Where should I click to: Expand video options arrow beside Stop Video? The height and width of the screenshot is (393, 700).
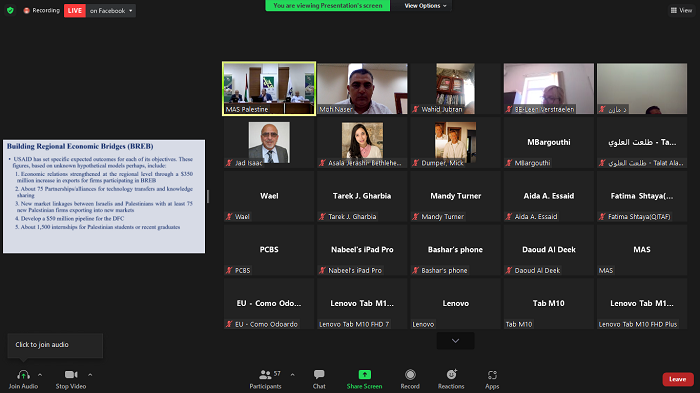[90, 375]
